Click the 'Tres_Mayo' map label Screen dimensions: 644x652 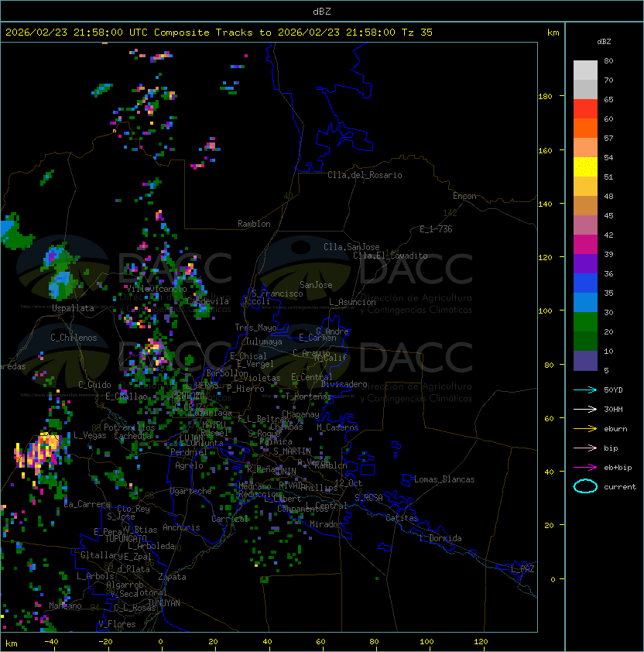(255, 328)
